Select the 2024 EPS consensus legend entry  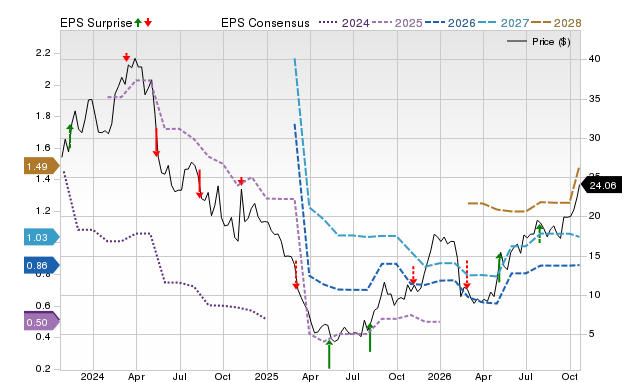click(356, 23)
